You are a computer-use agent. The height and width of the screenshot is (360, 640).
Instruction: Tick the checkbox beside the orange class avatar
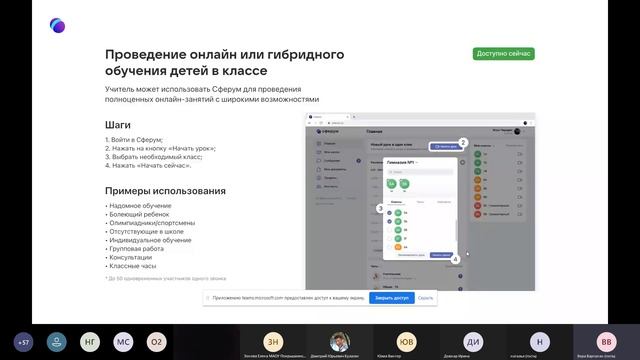point(389,247)
